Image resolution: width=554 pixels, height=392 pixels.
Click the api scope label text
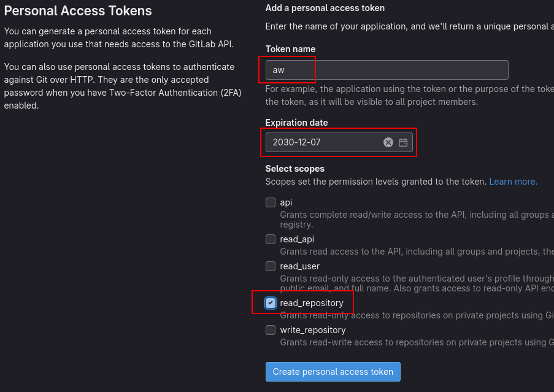point(286,202)
